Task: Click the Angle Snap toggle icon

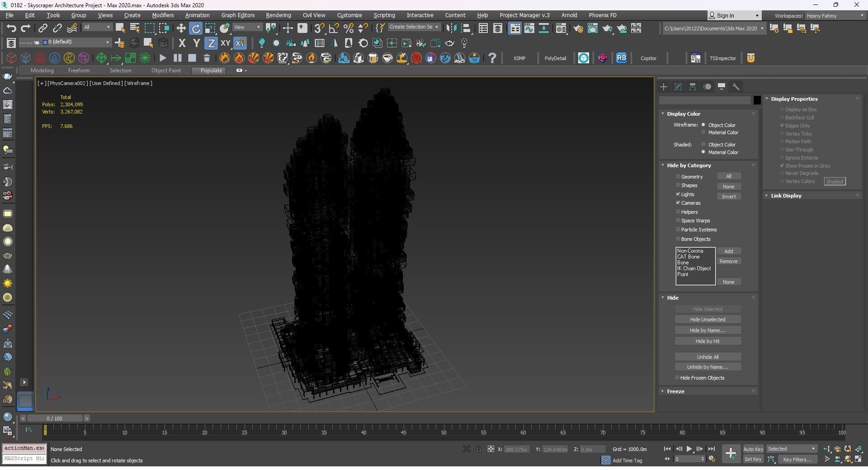Action: coord(334,28)
